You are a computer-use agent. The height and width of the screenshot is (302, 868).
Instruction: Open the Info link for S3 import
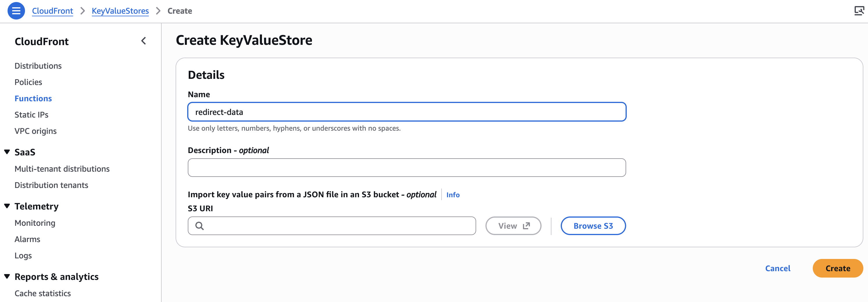coord(453,195)
